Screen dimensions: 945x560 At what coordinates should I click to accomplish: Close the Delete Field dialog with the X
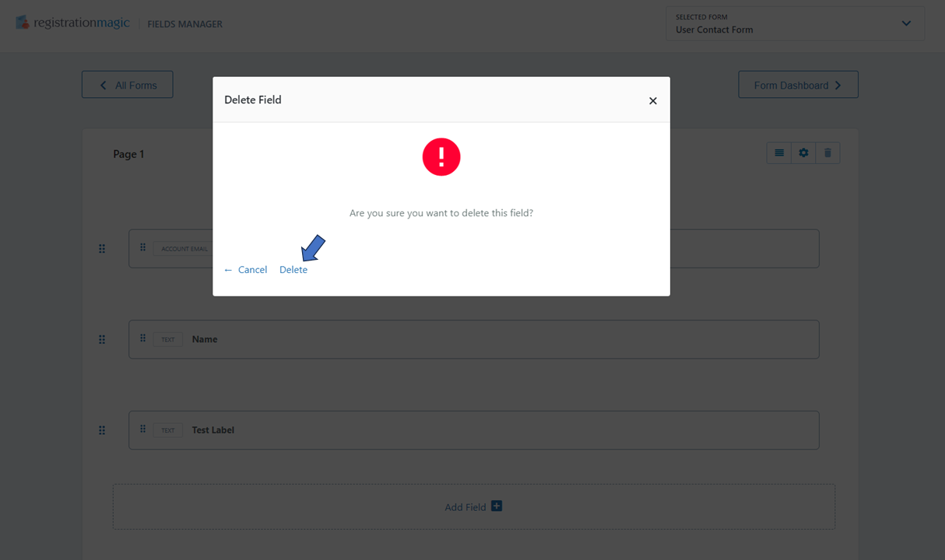point(652,100)
